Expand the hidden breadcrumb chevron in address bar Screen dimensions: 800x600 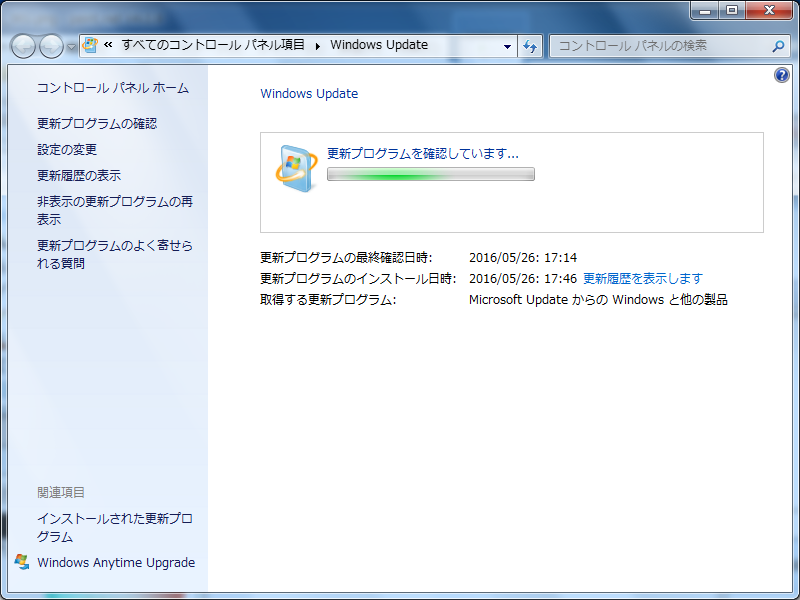pos(108,45)
